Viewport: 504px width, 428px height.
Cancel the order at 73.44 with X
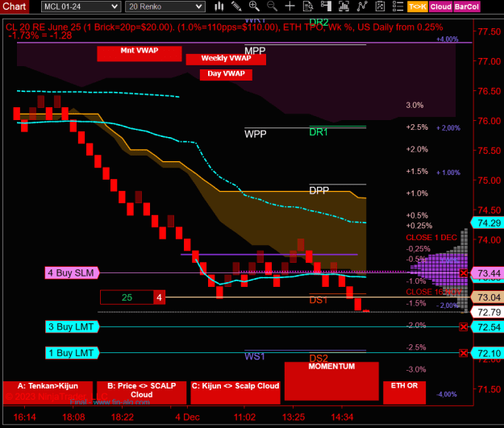coord(464,273)
